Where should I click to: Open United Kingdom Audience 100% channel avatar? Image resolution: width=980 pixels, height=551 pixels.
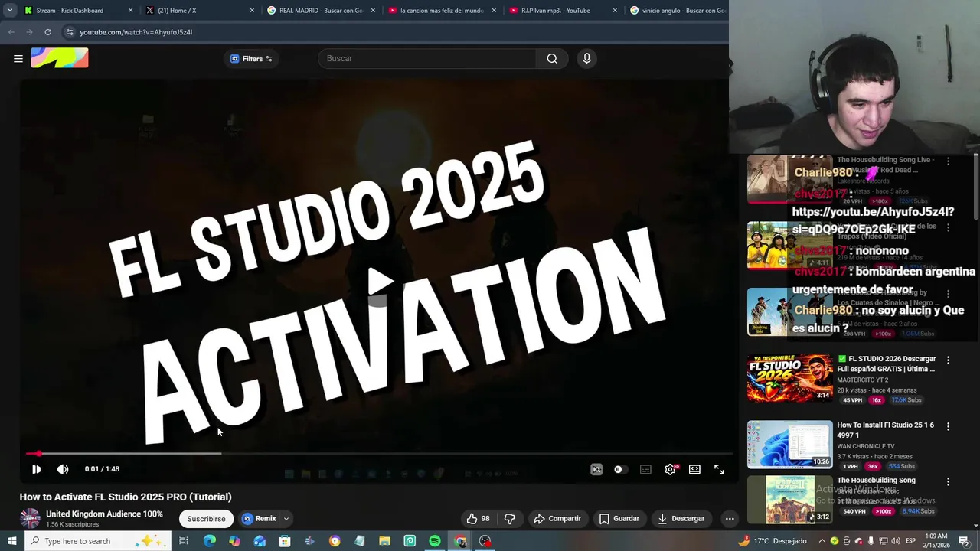[30, 518]
